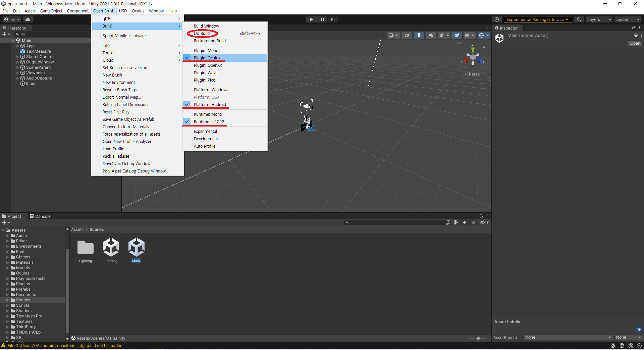Open the AssetBundle name dropdown
This screenshot has height=350, width=644.
click(x=568, y=337)
